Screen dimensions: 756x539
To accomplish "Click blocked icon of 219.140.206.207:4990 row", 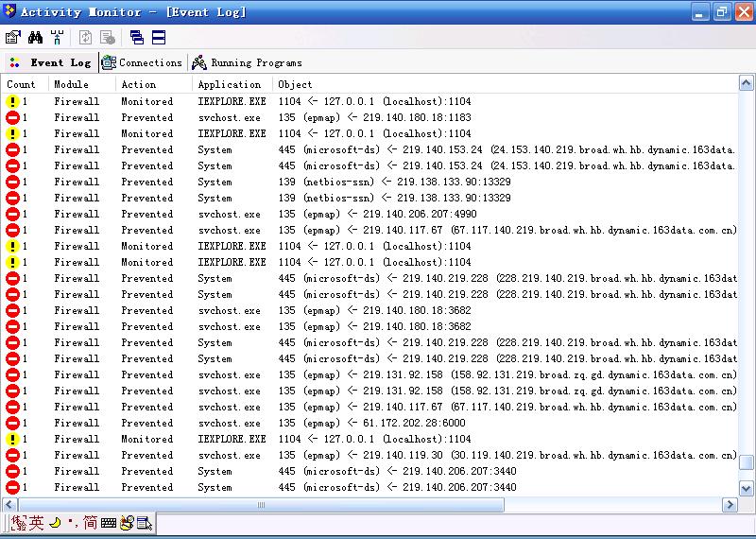I will [x=12, y=214].
